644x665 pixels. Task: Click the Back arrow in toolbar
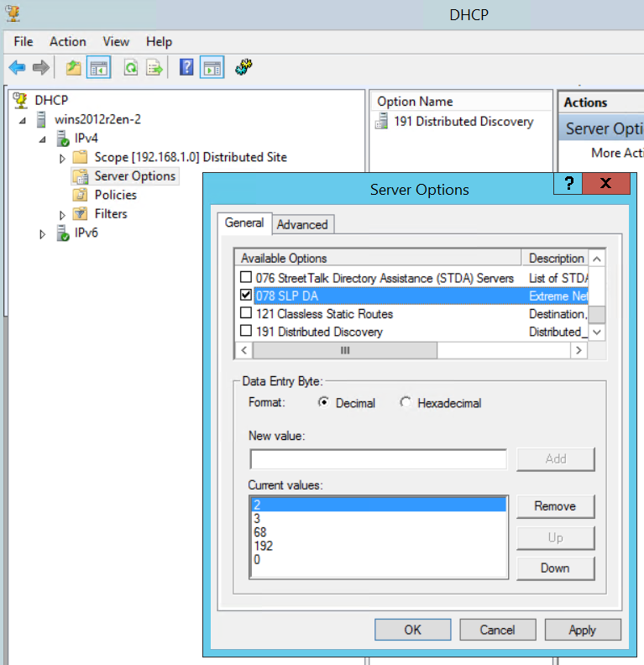coord(17,68)
